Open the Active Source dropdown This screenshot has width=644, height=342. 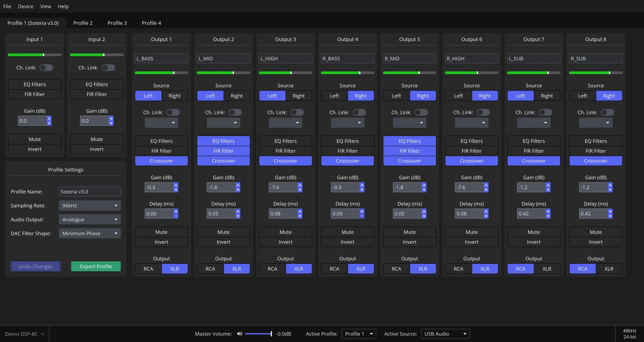click(x=445, y=334)
